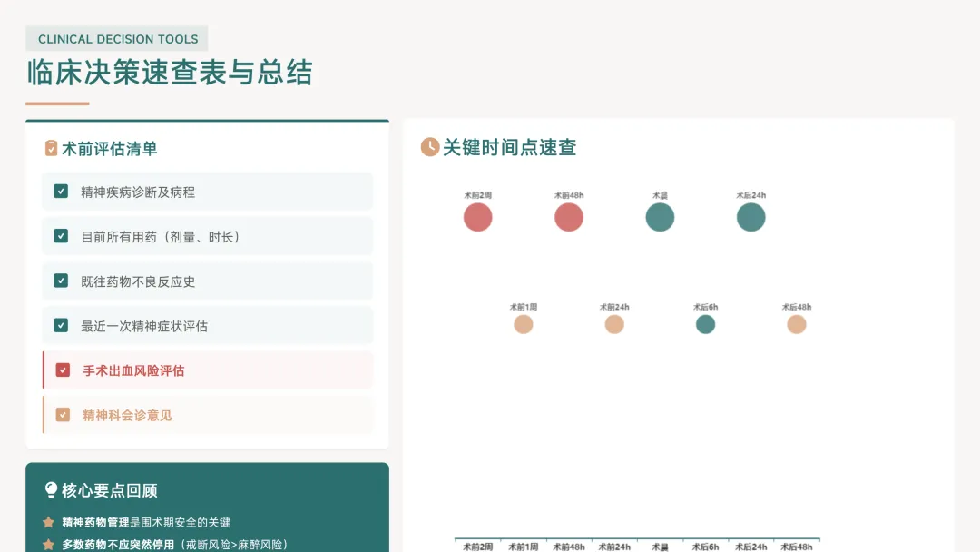Select the red 术前48h timeline circle
This screenshot has width=980, height=552.
[x=569, y=217]
